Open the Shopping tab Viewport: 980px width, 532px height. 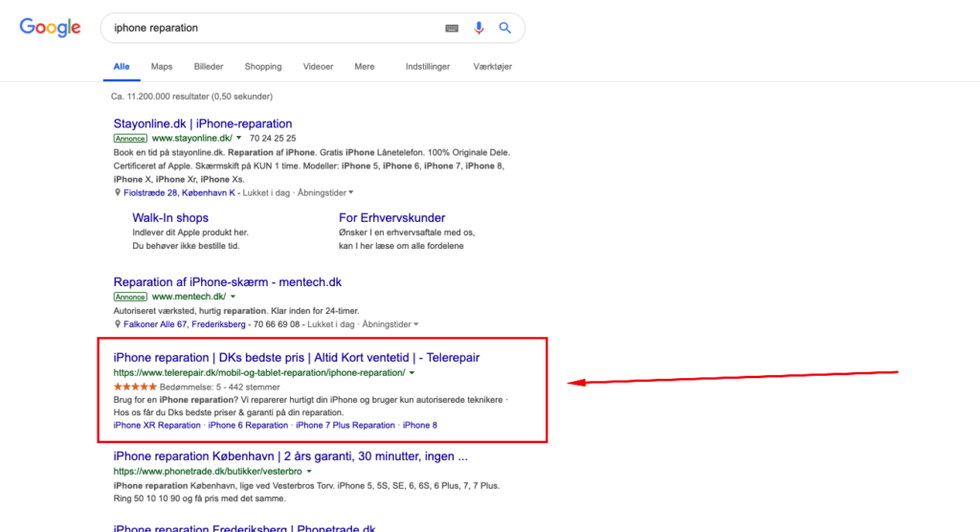coord(263,66)
